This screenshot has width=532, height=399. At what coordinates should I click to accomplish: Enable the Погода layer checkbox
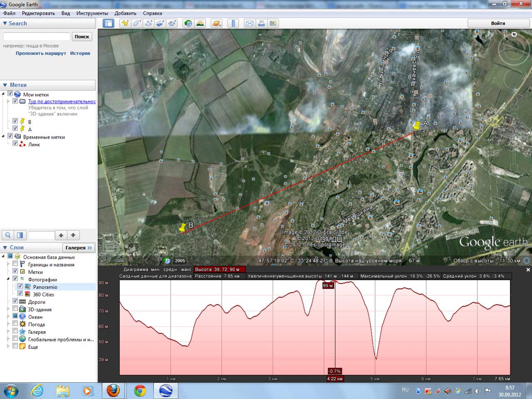pos(15,324)
